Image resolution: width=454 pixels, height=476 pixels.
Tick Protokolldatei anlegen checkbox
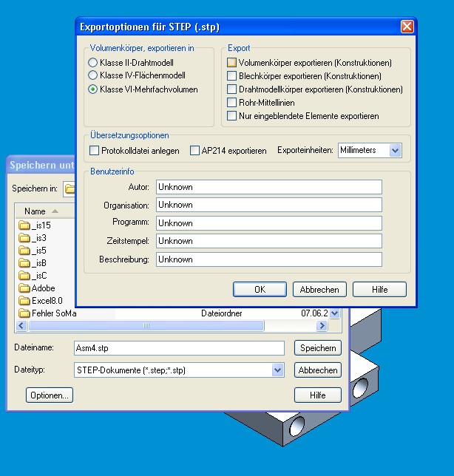94,151
